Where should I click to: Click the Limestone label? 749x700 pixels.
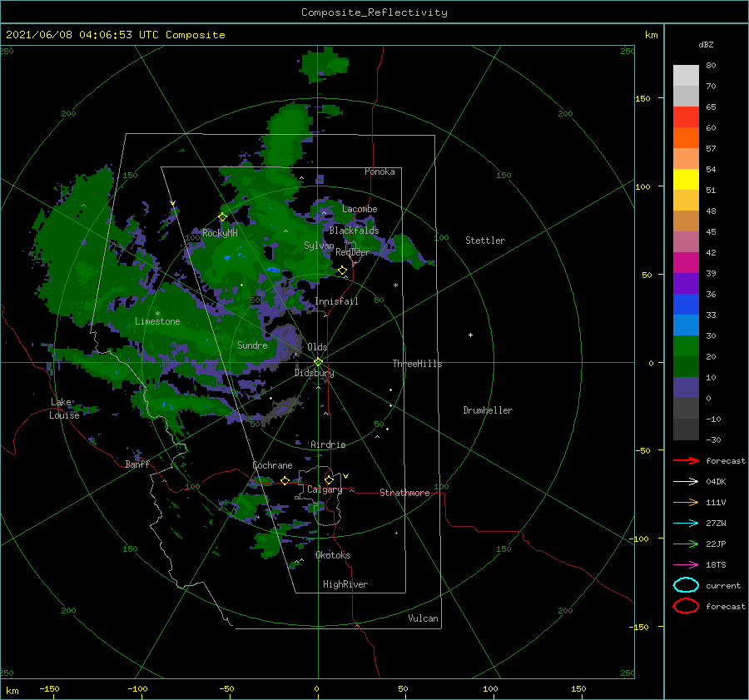tap(157, 321)
